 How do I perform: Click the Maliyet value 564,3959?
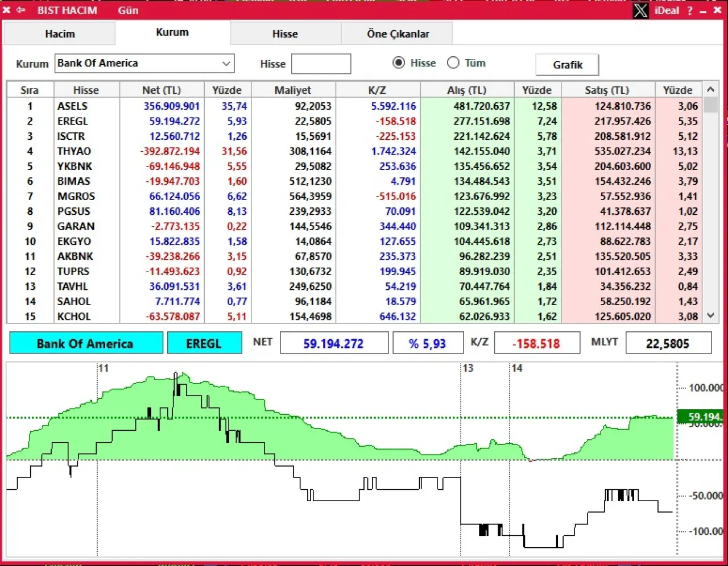tap(310, 197)
